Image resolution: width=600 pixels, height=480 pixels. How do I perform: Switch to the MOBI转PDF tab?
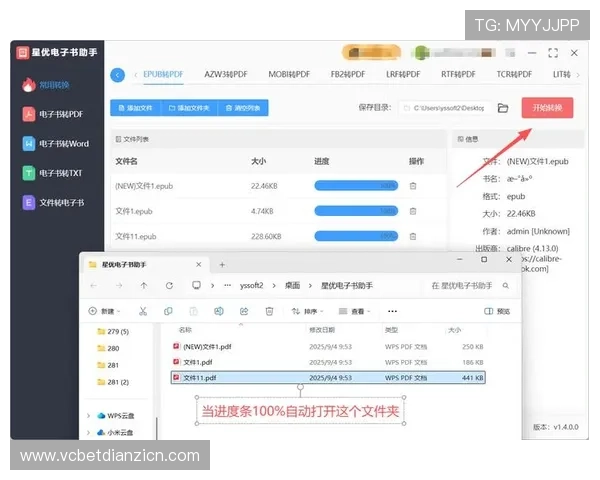pos(289,74)
